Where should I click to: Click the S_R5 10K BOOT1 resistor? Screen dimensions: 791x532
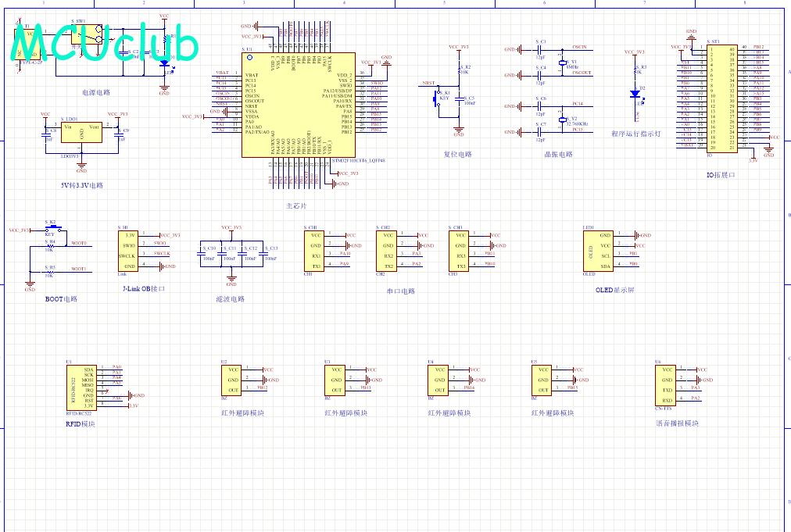(x=49, y=272)
